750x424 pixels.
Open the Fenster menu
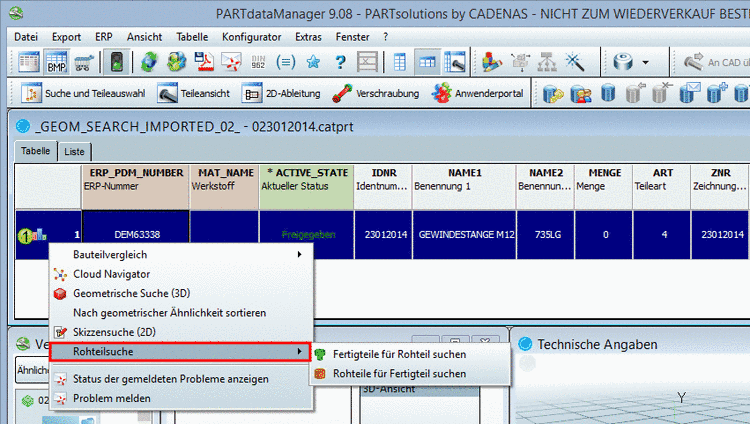point(353,37)
